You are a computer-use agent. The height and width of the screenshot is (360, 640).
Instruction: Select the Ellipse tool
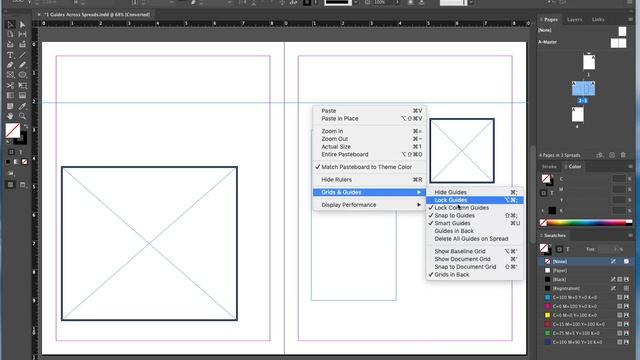tap(22, 75)
